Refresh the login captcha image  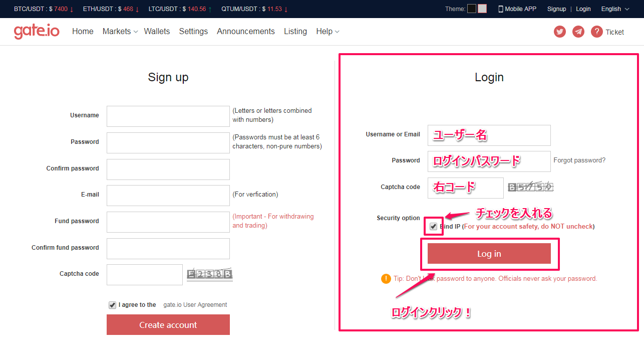(530, 188)
